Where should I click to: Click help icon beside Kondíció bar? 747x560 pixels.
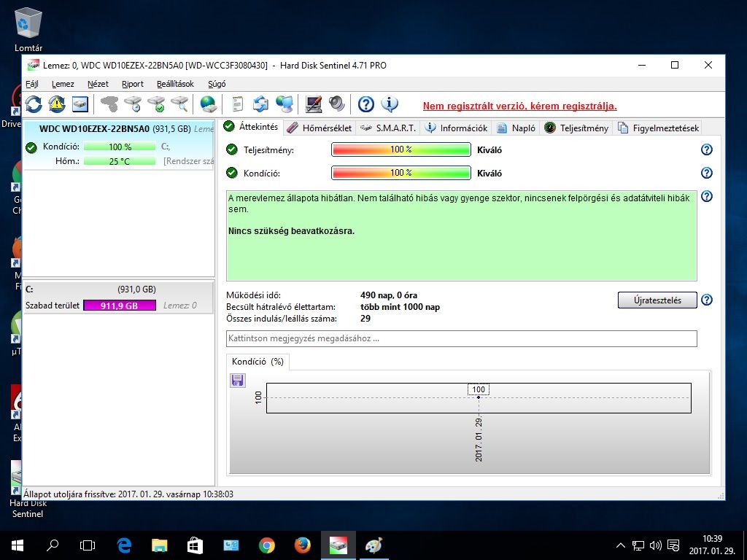706,173
